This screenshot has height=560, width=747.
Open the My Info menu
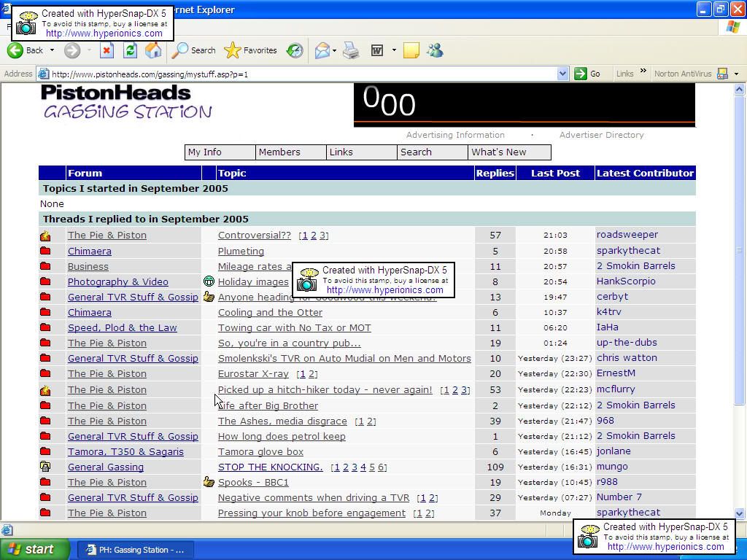220,152
